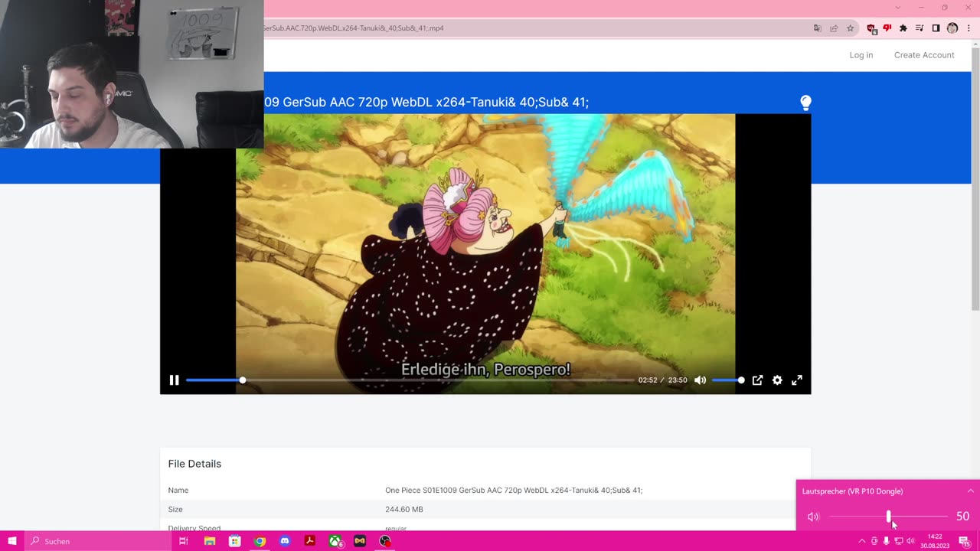Open the Chrome extensions puzzle menu
This screenshot has height=551, width=980.
[x=903, y=28]
